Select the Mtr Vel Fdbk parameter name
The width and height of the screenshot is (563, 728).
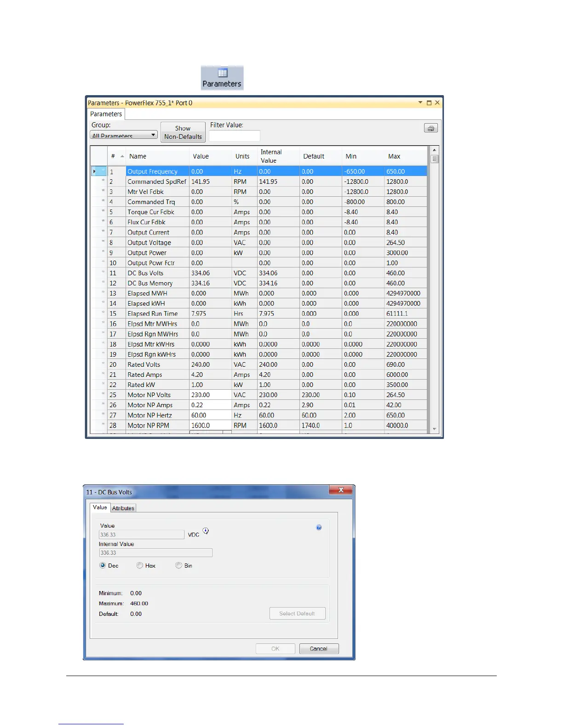pyautogui.click(x=145, y=192)
